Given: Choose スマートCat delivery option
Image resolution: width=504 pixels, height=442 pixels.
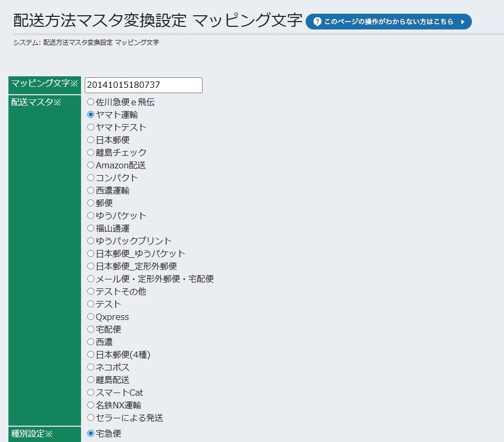Looking at the screenshot, I should 90,393.
